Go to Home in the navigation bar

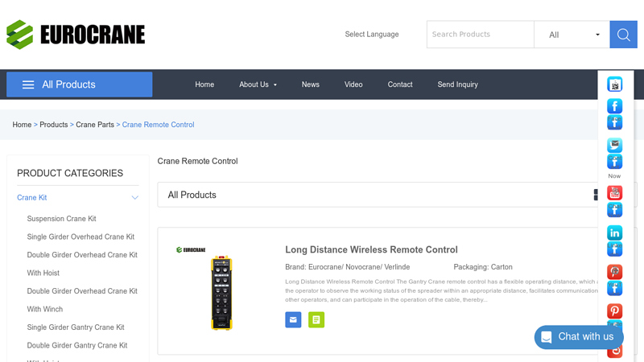coord(204,84)
